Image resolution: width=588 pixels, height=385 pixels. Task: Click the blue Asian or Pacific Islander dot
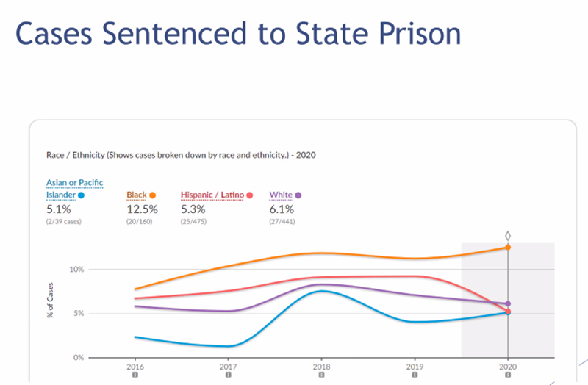click(81, 195)
